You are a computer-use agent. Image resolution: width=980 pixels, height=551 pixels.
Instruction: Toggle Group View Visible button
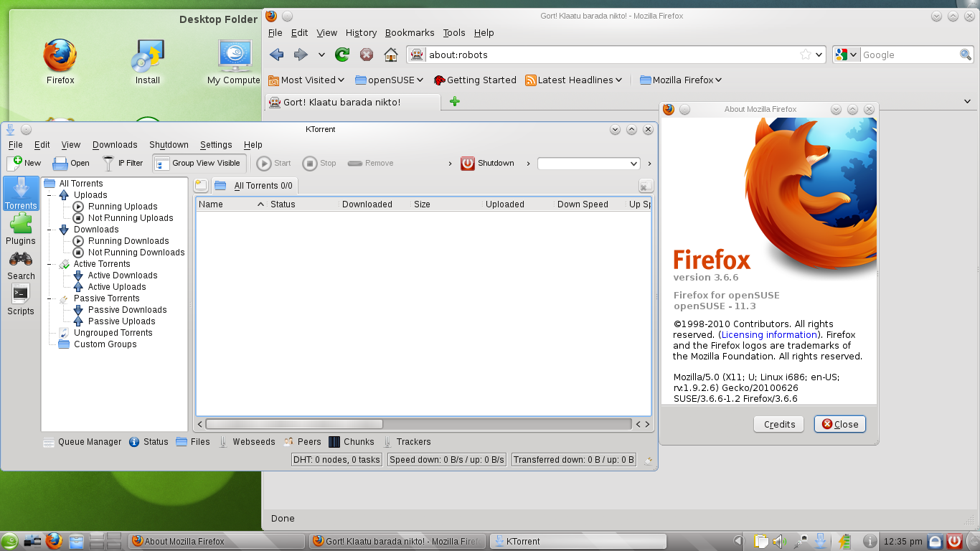[x=199, y=163]
